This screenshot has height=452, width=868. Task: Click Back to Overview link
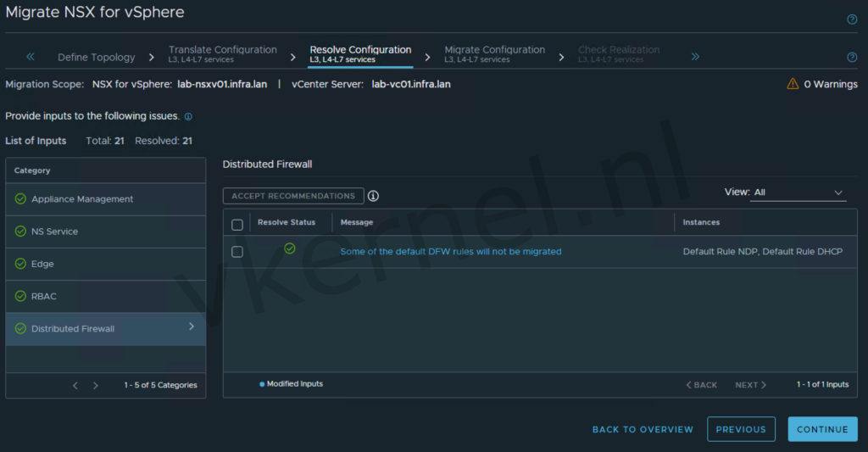tap(643, 429)
